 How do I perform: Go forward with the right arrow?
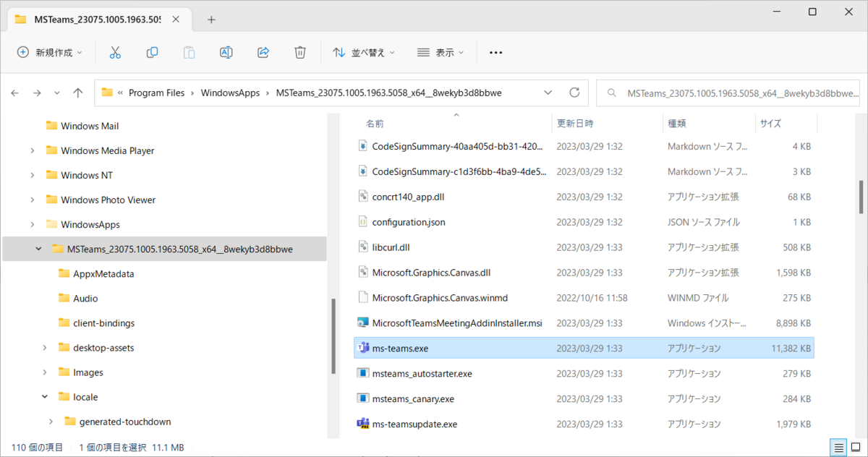click(x=37, y=93)
